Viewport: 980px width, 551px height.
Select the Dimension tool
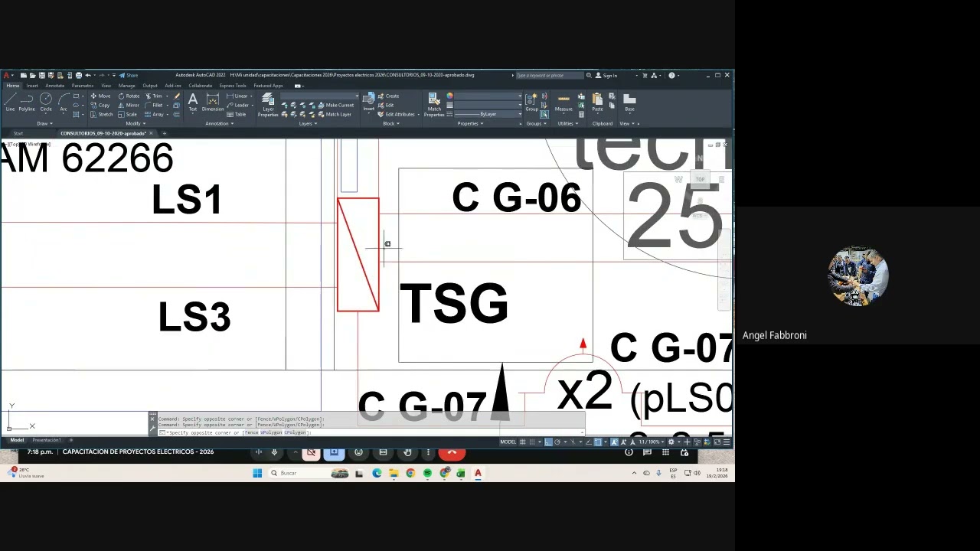coord(213,102)
